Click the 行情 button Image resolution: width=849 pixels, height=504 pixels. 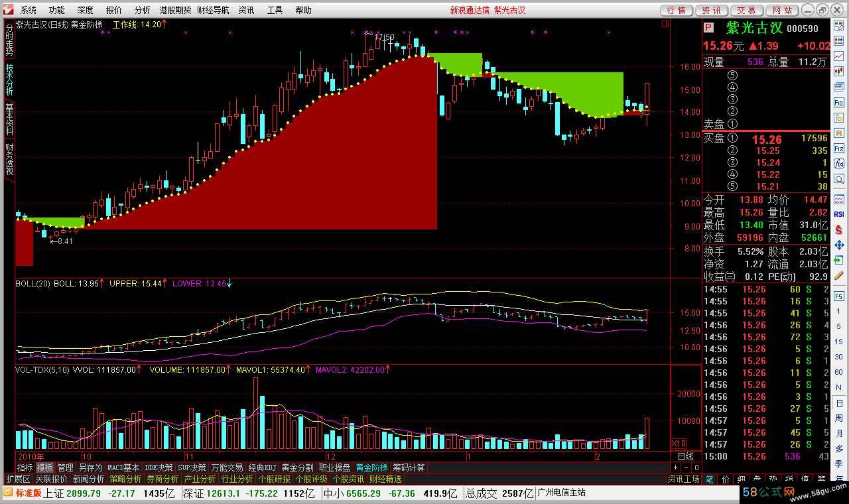[x=677, y=10]
